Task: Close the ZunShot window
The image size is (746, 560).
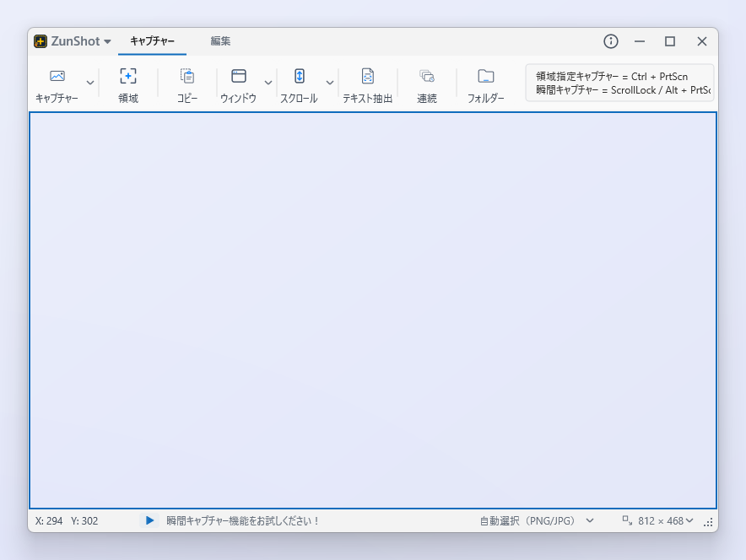Action: pyautogui.click(x=702, y=41)
